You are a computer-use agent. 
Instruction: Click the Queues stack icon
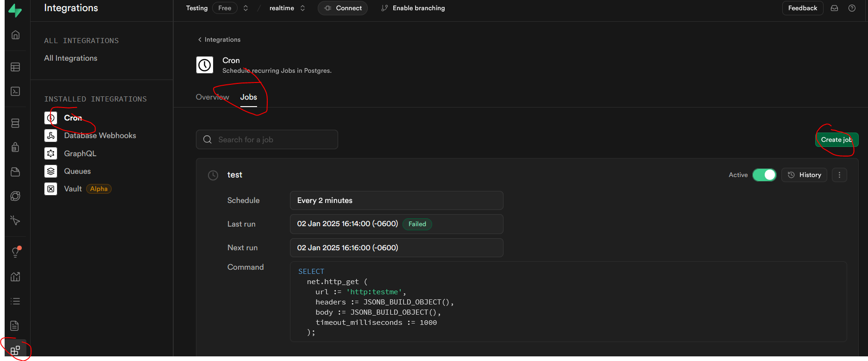click(x=51, y=171)
